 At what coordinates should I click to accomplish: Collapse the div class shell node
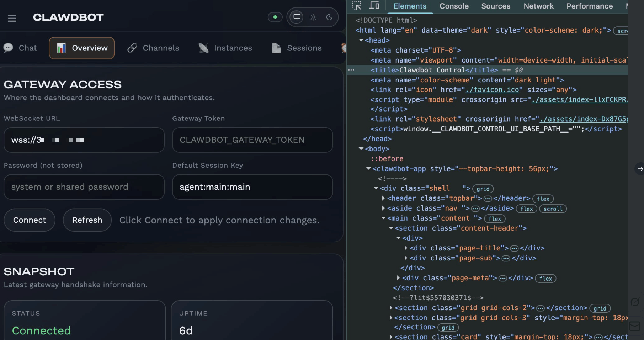coord(376,188)
